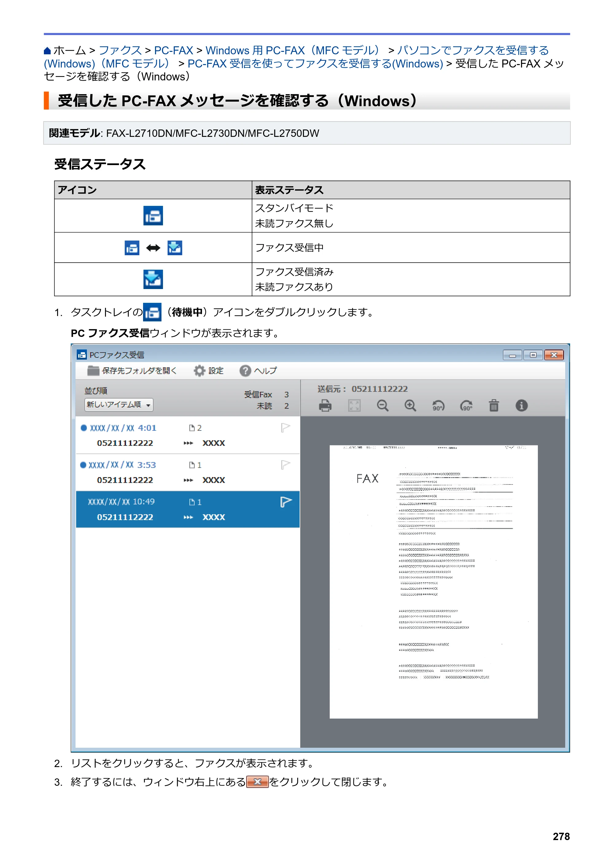Image resolution: width=614 pixels, height=868 pixels.
Task: Open the 新しいアイテム順 sort dropdown
Action: 119,405
